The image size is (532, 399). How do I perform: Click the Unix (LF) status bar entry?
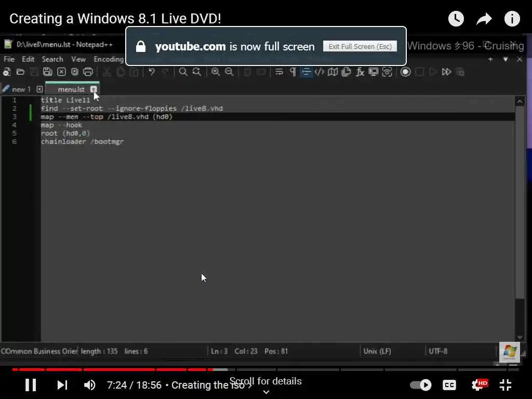click(377, 351)
